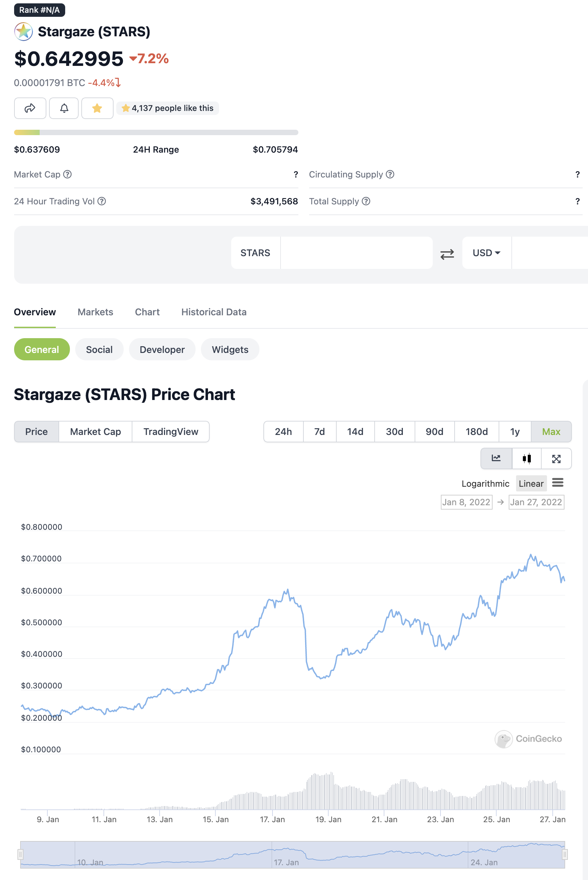Select the Social pill
This screenshot has width=588, height=880.
click(x=99, y=350)
